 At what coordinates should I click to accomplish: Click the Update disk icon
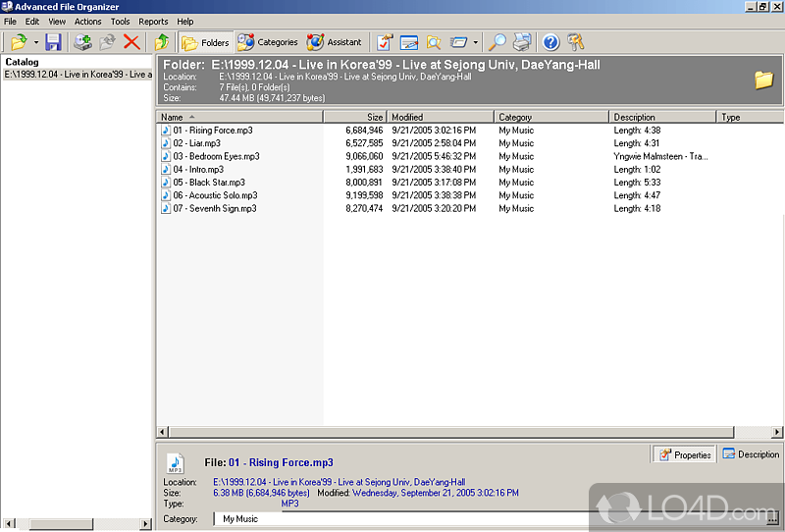click(x=107, y=42)
